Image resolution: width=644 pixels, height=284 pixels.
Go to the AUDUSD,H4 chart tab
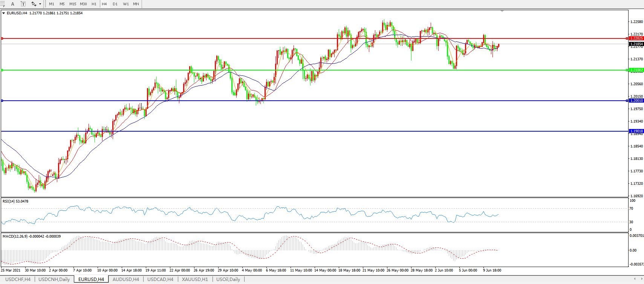click(x=125, y=279)
